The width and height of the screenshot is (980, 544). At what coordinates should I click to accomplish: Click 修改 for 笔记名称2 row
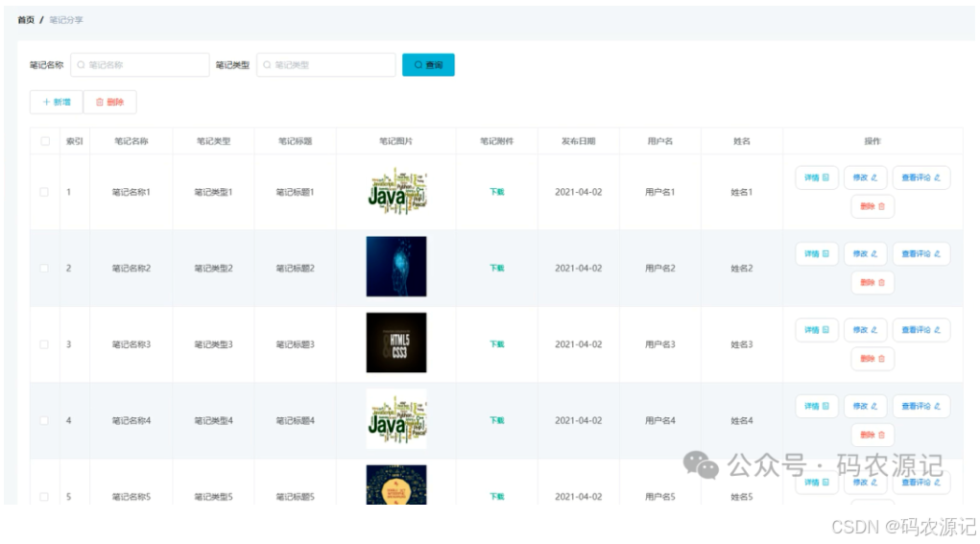tap(865, 253)
